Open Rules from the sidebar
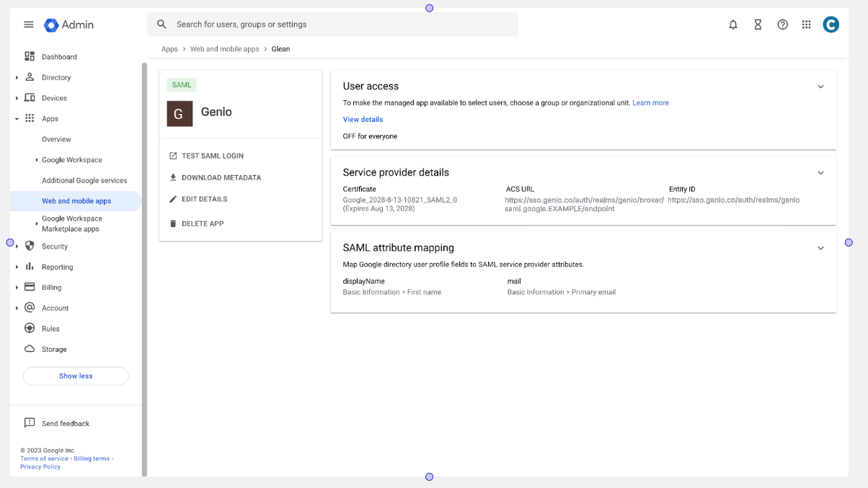 50,329
